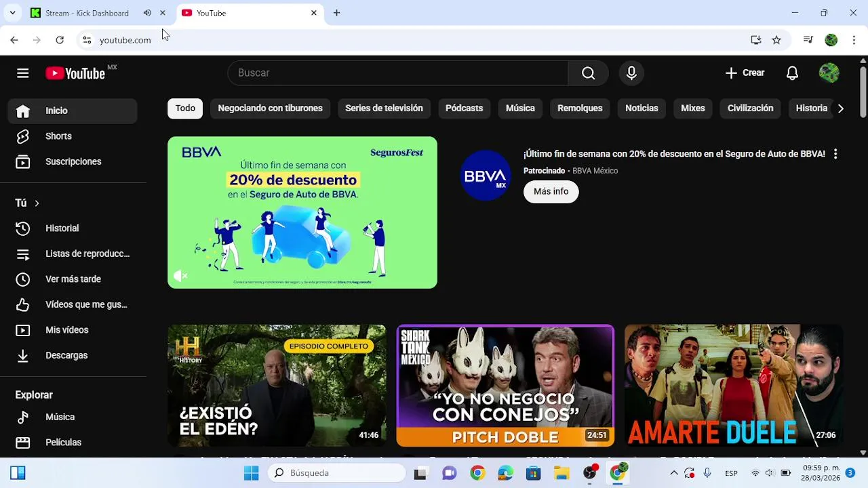The image size is (868, 488).
Task: Click the magnifying glass search button
Action: (588, 73)
